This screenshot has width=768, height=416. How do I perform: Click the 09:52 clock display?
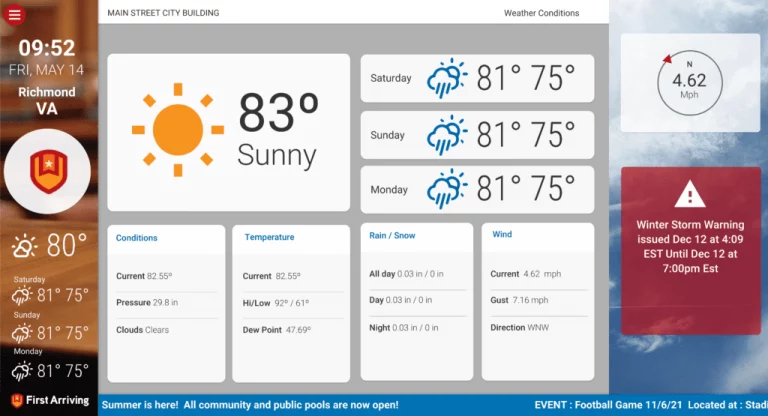point(47,48)
